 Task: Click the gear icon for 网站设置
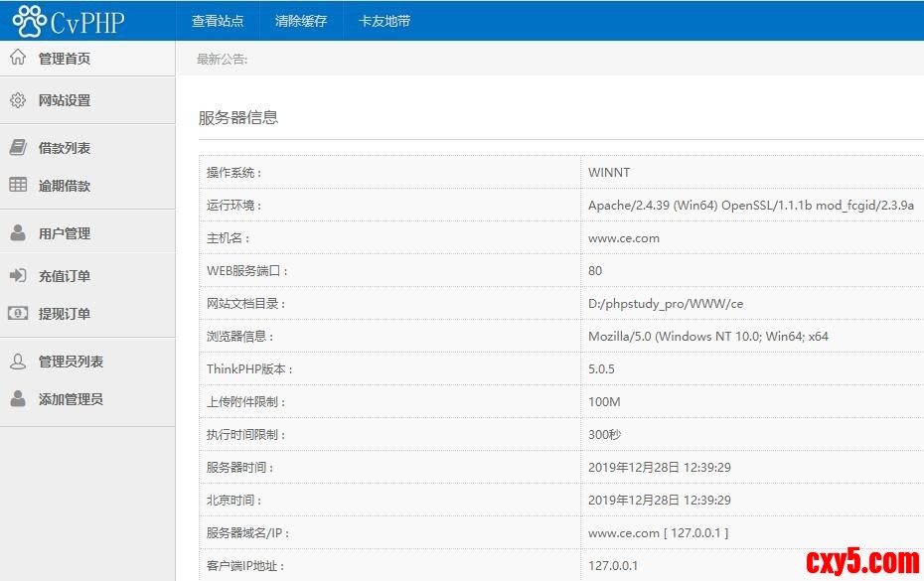click(x=18, y=100)
